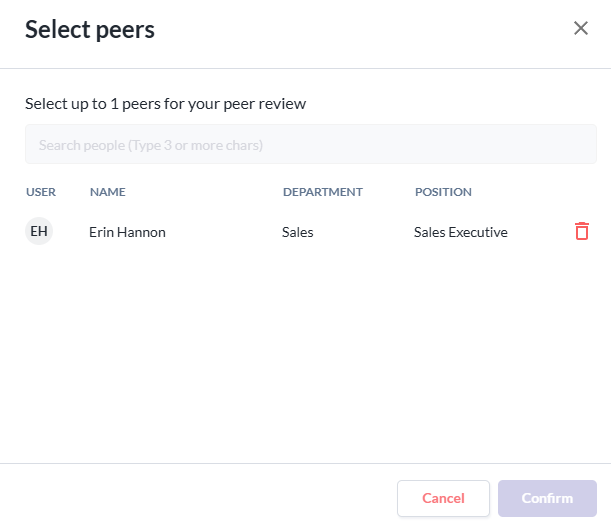Click the DEPARTMENT column header
Viewport: 611px width, 524px height.
point(322,192)
